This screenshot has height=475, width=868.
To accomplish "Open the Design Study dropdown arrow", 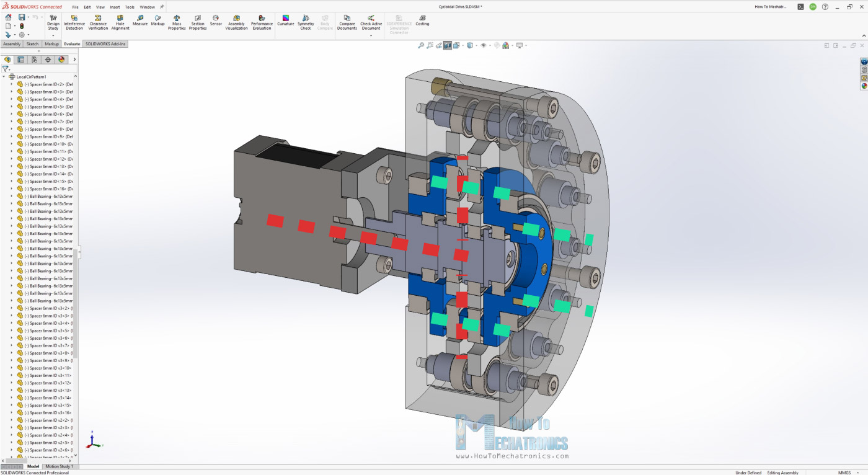I will [53, 35].
